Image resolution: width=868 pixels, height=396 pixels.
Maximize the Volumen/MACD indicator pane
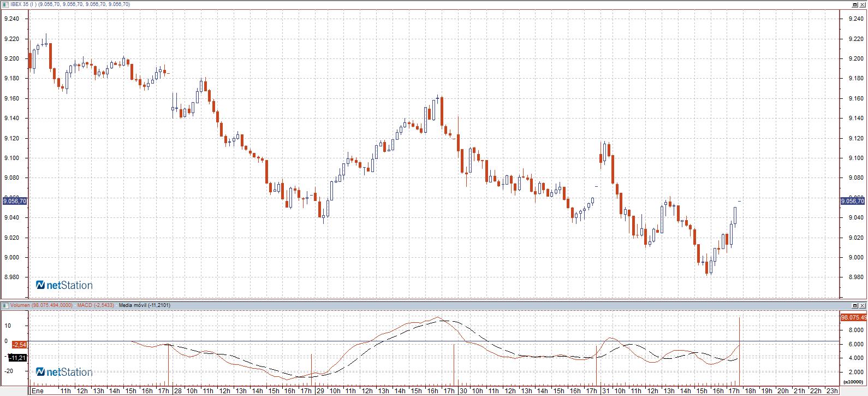(855, 305)
